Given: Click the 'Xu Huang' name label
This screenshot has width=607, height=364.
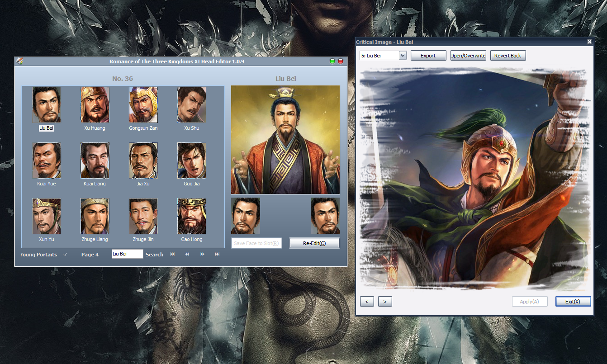Looking at the screenshot, I should pos(95,128).
